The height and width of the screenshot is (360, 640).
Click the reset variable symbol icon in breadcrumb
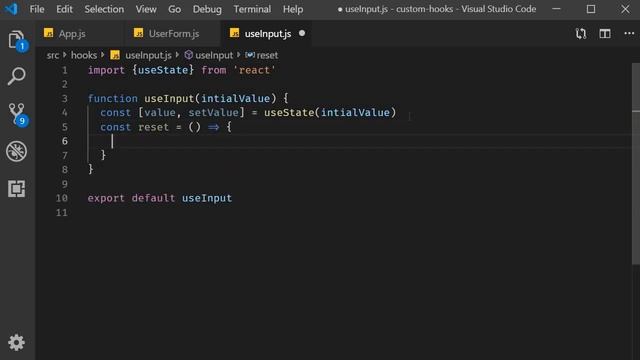(250, 55)
